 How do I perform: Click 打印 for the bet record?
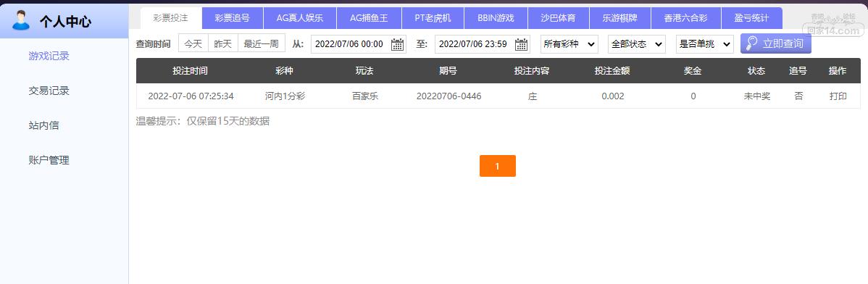click(838, 96)
